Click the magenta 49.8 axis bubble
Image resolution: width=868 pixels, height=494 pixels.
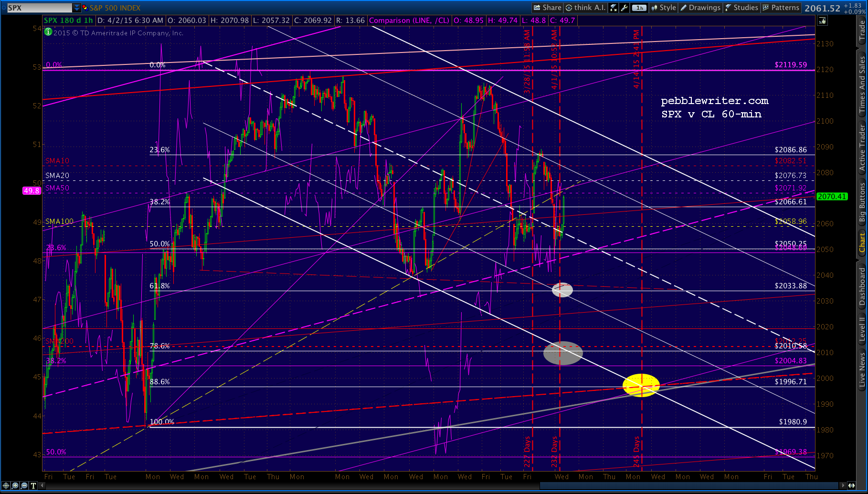[x=32, y=190]
